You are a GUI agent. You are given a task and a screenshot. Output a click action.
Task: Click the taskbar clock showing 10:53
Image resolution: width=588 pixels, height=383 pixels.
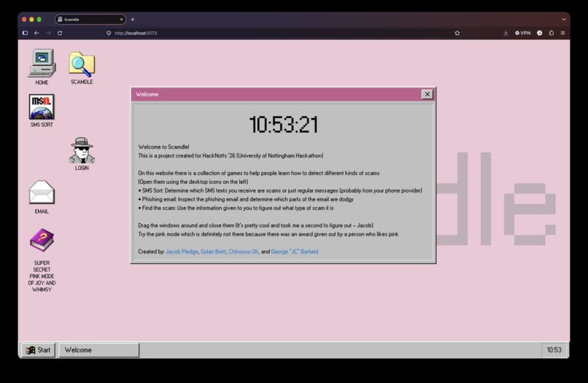coord(554,350)
